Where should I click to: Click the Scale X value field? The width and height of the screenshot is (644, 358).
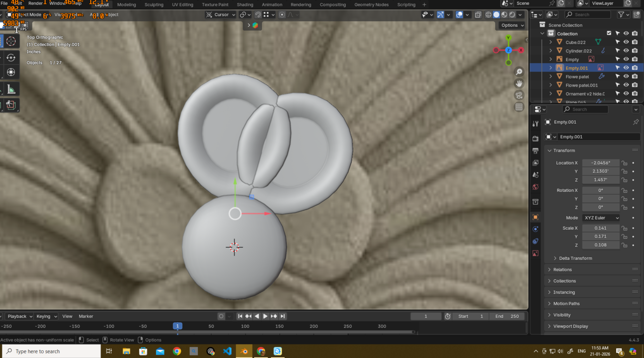600,228
